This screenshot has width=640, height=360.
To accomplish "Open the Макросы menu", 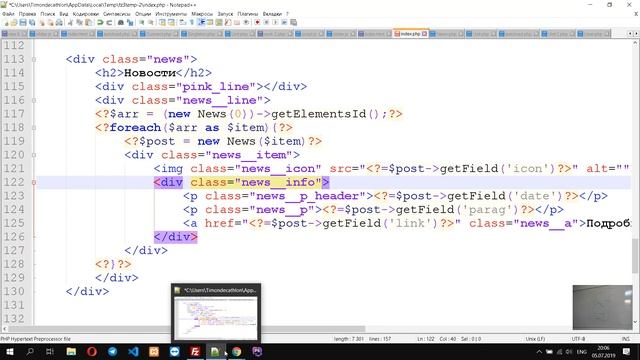I will [x=202, y=14].
